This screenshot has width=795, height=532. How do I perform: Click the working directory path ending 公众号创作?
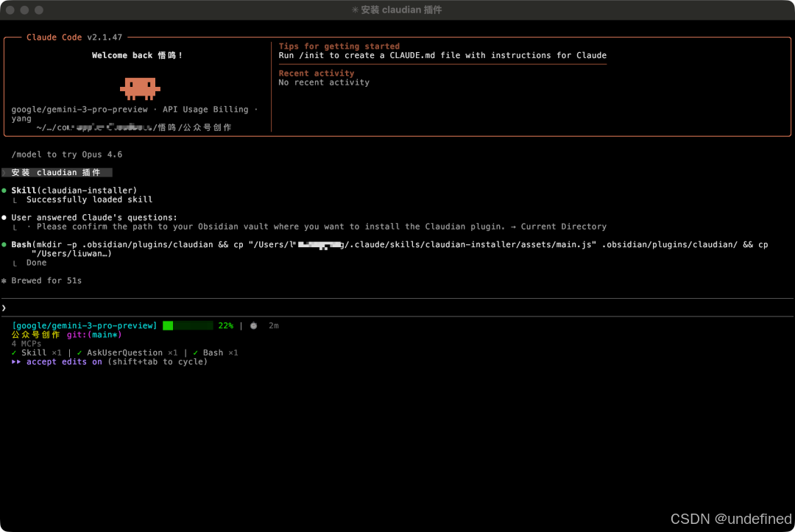coord(134,127)
